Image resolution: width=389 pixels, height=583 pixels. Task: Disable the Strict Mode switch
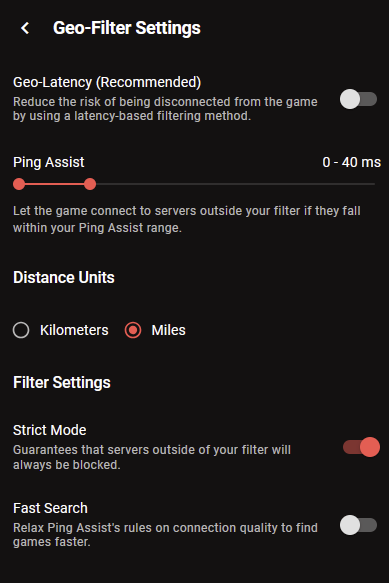(x=361, y=447)
